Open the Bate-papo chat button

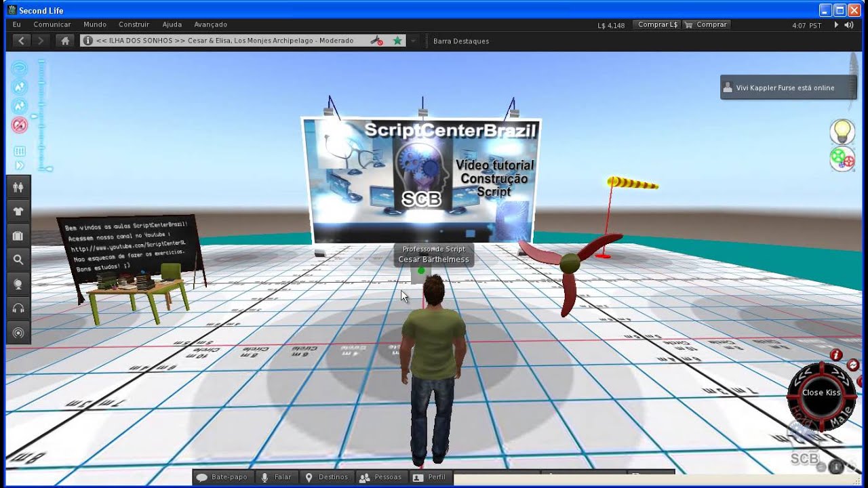223,477
